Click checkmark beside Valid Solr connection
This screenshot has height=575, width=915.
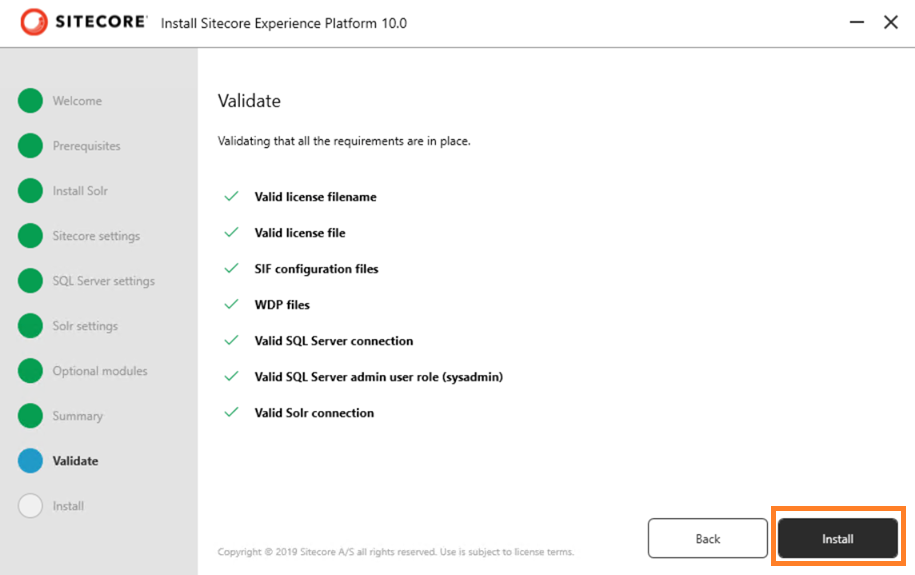point(232,412)
